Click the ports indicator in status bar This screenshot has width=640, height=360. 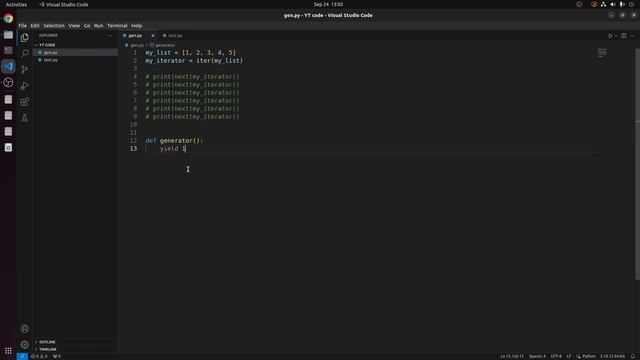click(57, 356)
